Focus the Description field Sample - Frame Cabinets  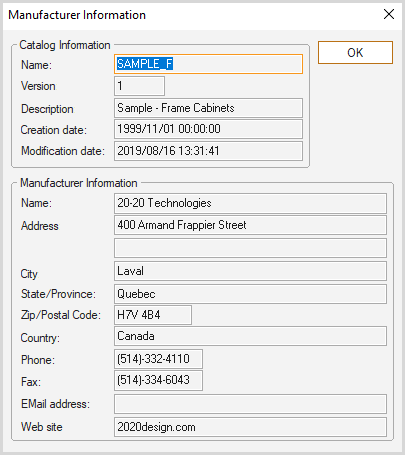[208, 108]
